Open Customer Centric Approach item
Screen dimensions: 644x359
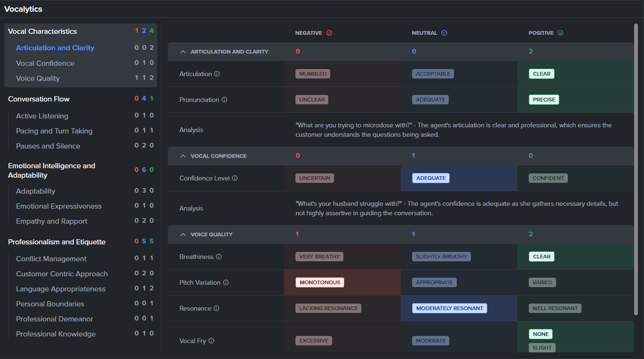click(x=62, y=274)
